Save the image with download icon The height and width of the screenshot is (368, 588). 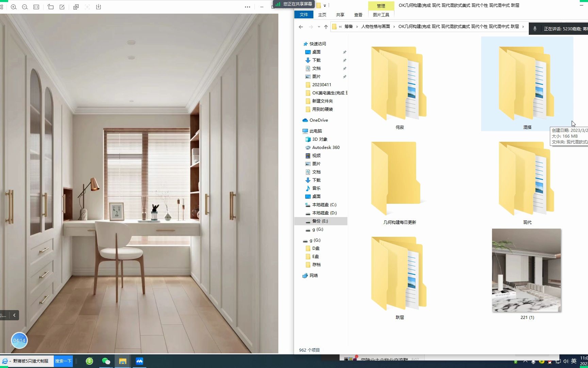pos(98,7)
